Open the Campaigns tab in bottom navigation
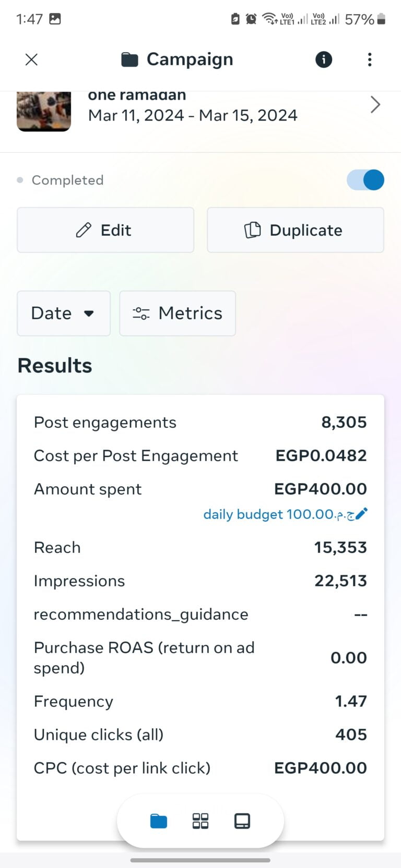401x868 pixels. coord(158,821)
